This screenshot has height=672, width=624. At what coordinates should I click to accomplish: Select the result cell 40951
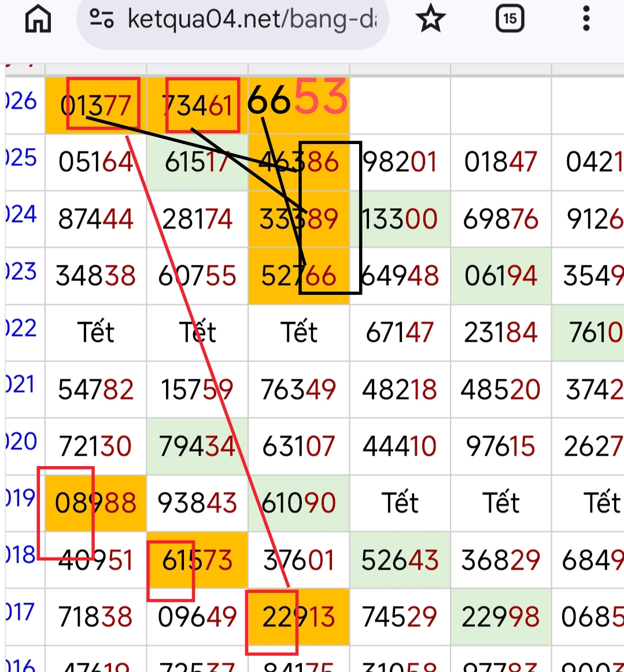[x=95, y=560]
